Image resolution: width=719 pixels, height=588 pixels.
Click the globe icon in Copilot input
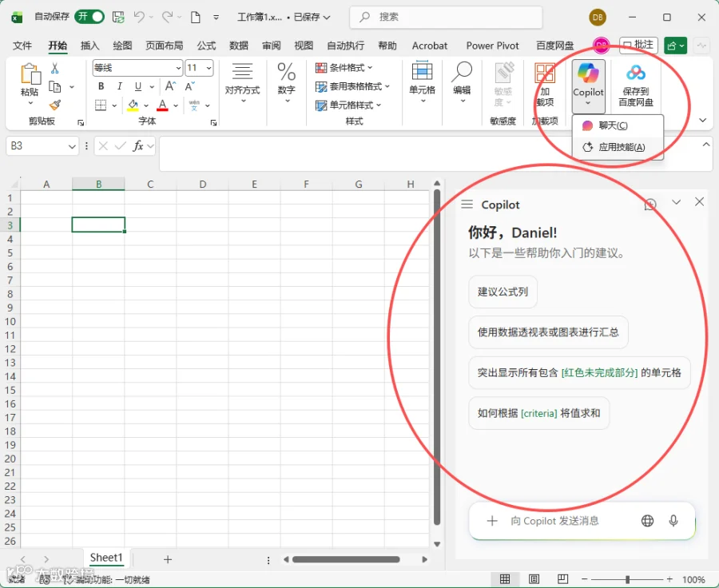(647, 521)
